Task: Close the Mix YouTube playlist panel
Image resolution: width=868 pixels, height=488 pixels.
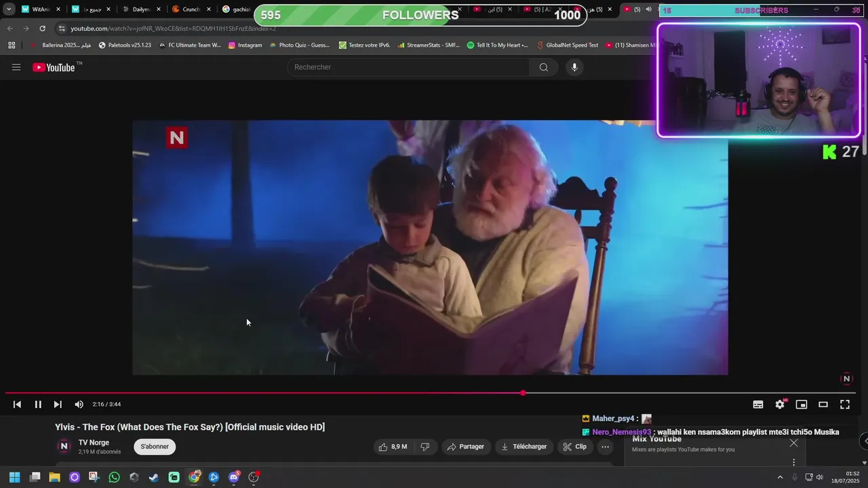Action: coord(794,443)
